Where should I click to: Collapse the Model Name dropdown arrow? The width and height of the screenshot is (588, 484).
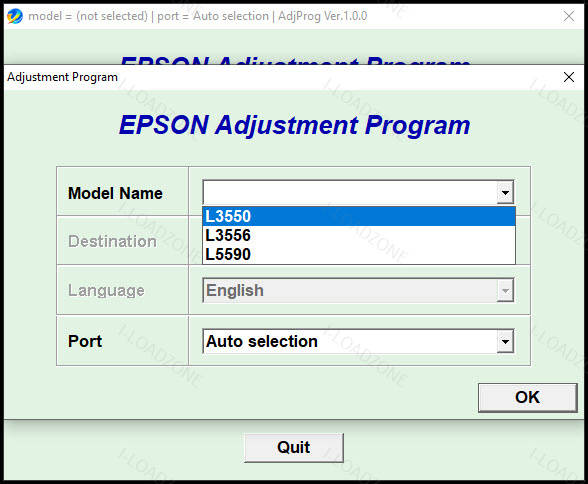[x=505, y=193]
